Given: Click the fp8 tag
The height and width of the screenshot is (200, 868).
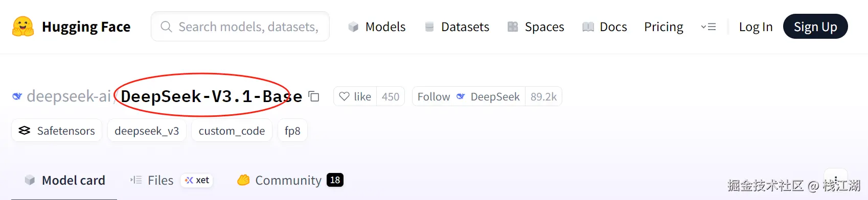Looking at the screenshot, I should (x=292, y=131).
